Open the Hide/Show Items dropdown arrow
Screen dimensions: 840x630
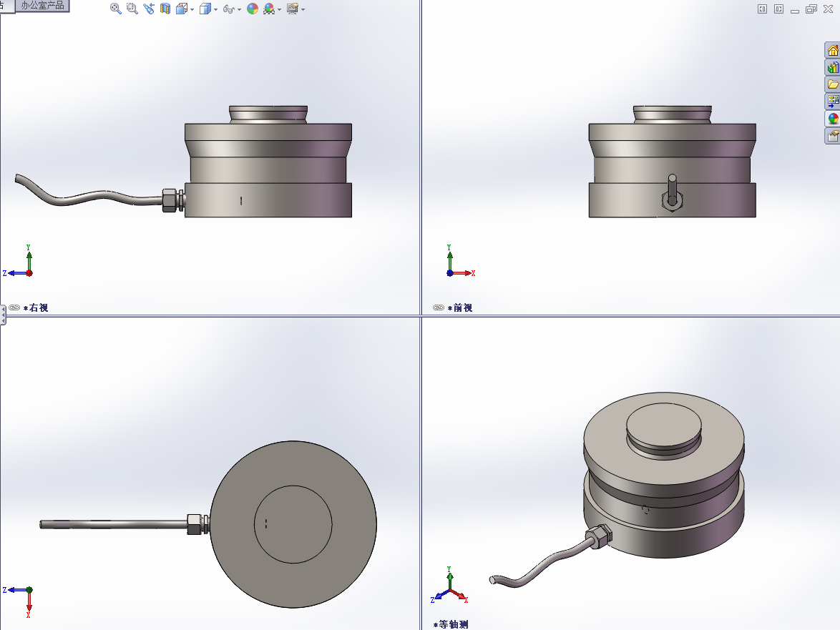(240, 9)
